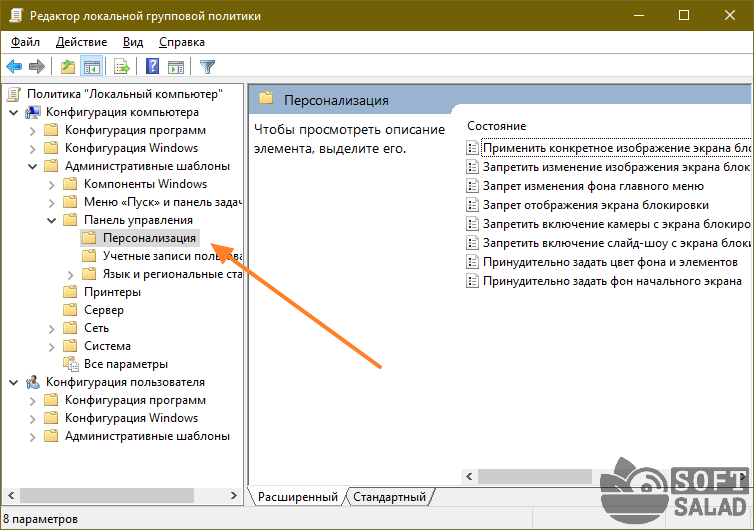Toggle the Show/Hide action pane icon
The image size is (754, 530).
(176, 66)
